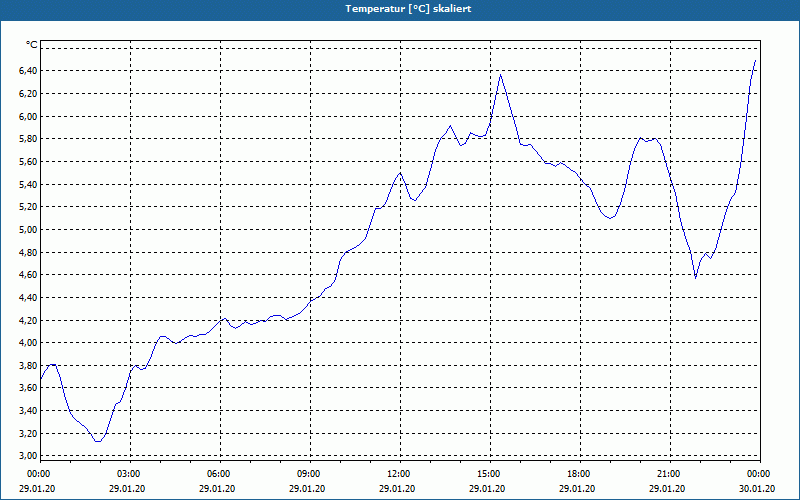Select the "29.01.20" date under 15:00
Screen dimensions: 800x500
click(x=487, y=489)
